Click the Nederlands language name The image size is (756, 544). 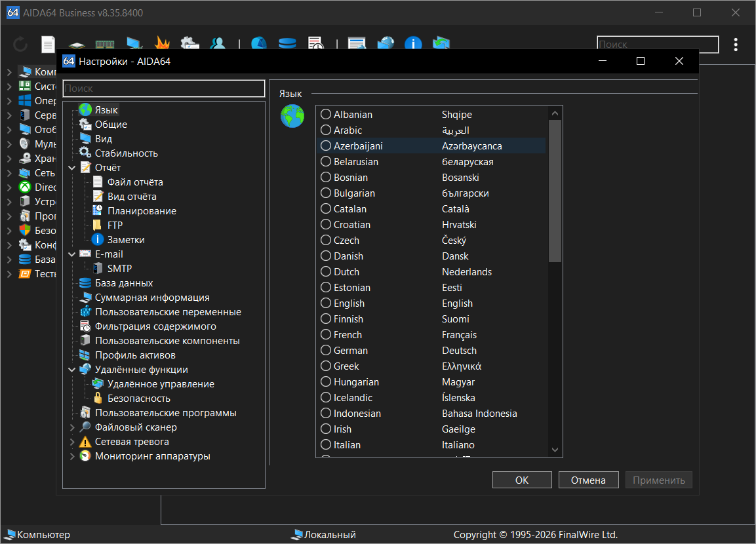coord(467,272)
